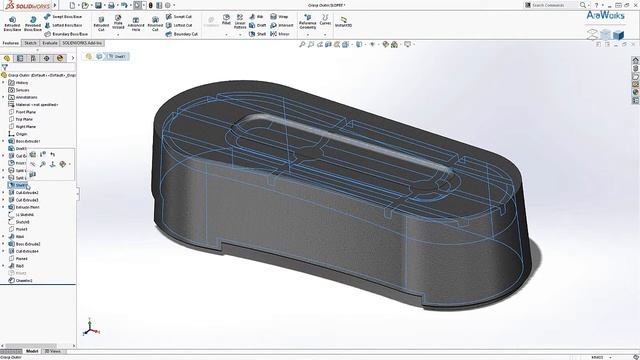Expand the Annotations node in tree
Image resolution: width=640 pixels, height=360 pixels.
point(4,97)
